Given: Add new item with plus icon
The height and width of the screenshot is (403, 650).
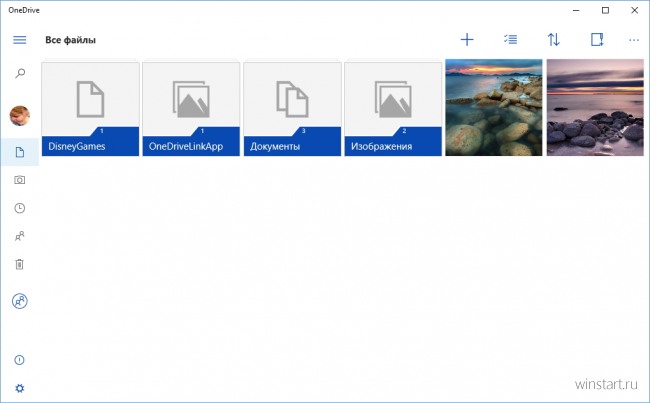Looking at the screenshot, I should click(x=467, y=40).
